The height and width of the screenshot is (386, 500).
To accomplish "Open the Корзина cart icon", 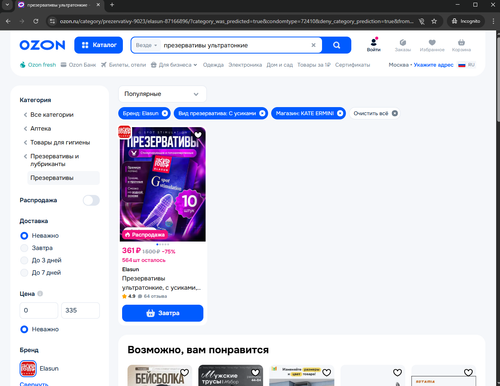I will [x=461, y=45].
